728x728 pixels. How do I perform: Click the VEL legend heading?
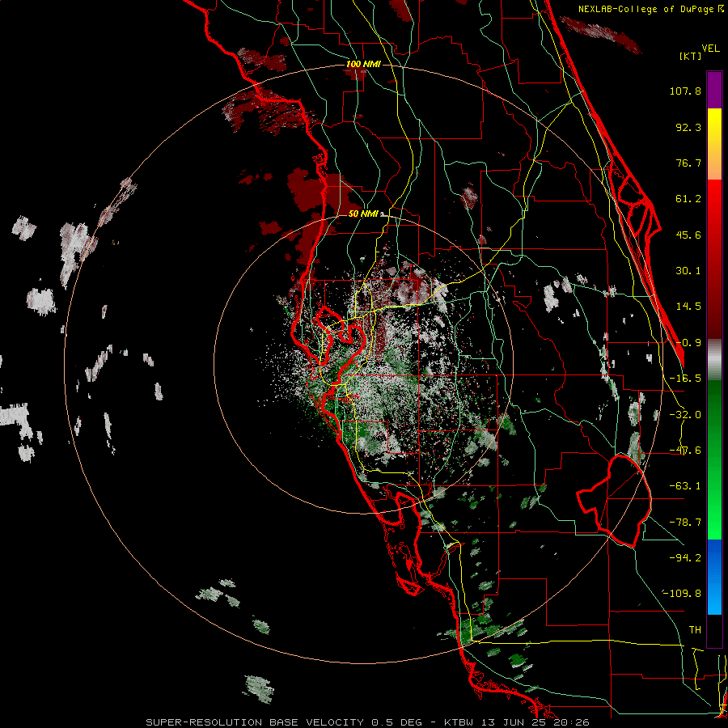[x=710, y=49]
